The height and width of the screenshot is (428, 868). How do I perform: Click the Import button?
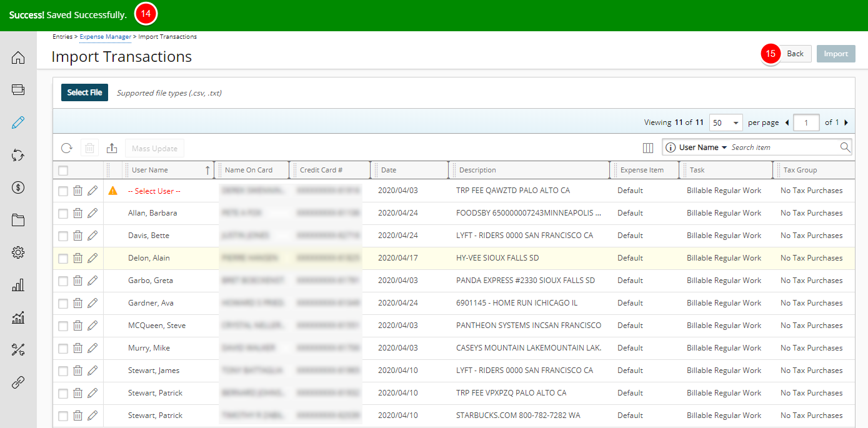(x=836, y=54)
